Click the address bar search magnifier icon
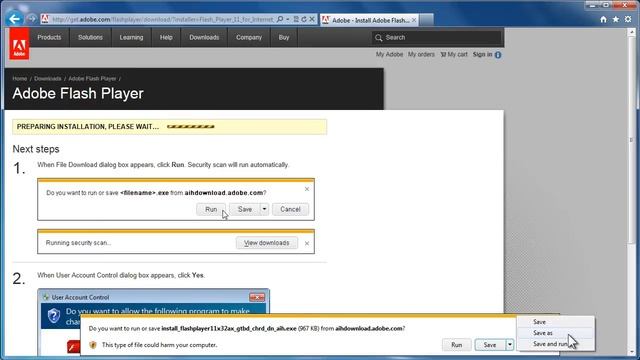640x360 pixels. pos(280,19)
